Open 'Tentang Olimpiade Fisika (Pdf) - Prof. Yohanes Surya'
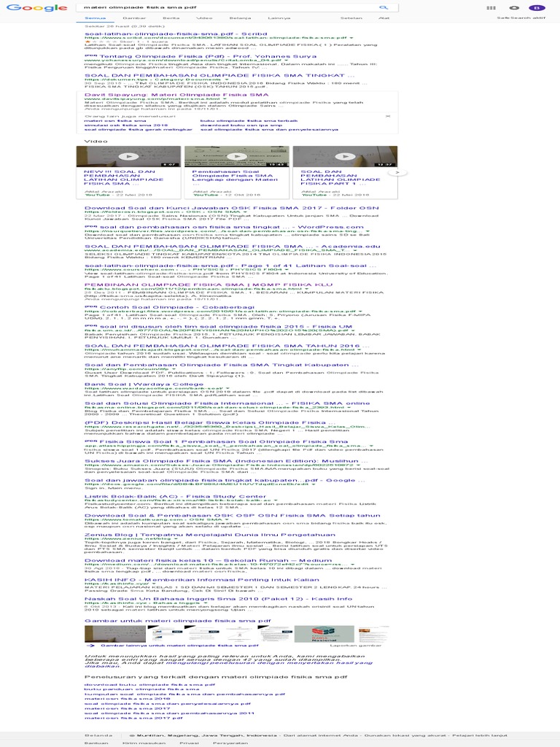This screenshot has height=747, width=560. coord(208,56)
